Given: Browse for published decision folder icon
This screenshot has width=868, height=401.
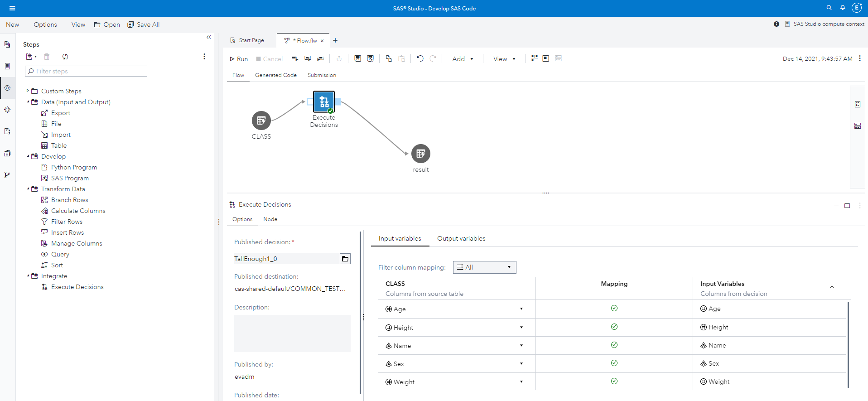Looking at the screenshot, I should click(345, 259).
